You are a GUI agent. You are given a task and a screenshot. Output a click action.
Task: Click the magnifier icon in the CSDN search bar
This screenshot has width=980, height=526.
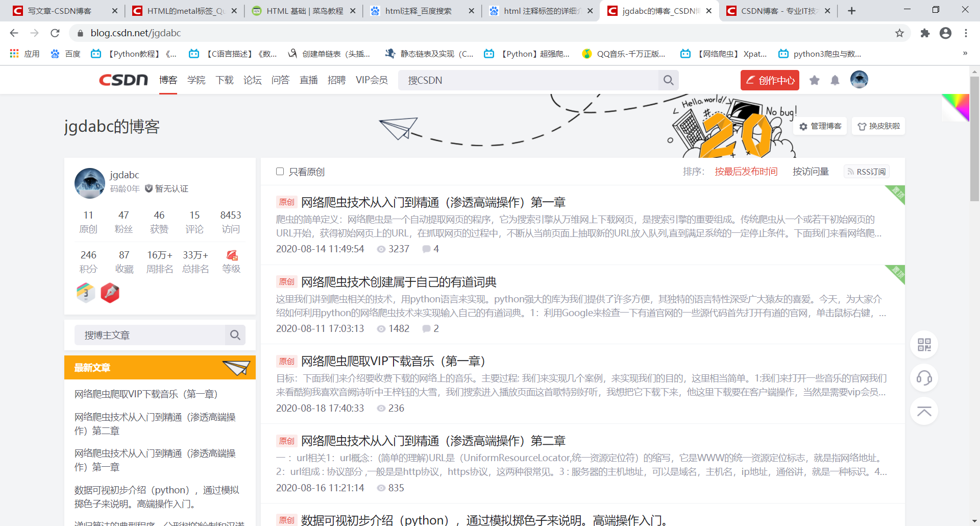tap(668, 80)
